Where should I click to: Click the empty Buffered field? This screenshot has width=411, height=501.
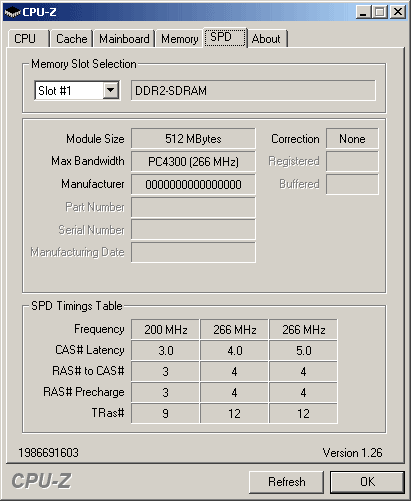pos(352,184)
